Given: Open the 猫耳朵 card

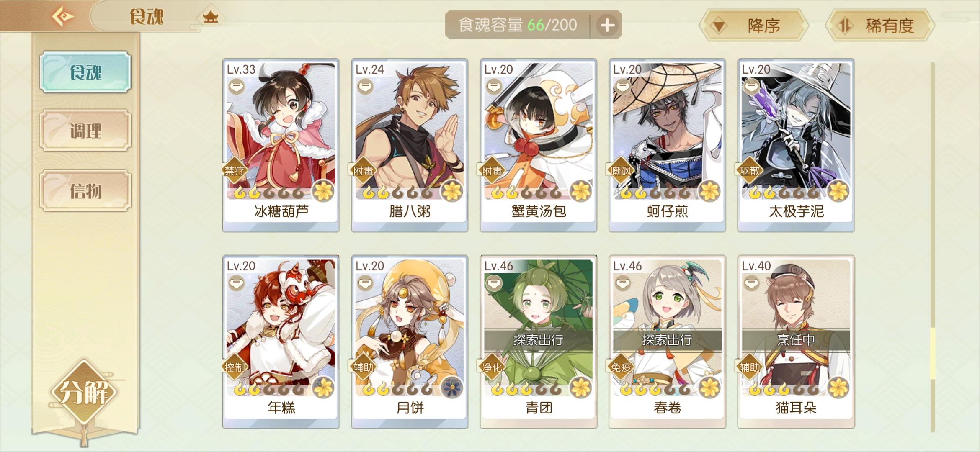Looking at the screenshot, I should tap(796, 342).
